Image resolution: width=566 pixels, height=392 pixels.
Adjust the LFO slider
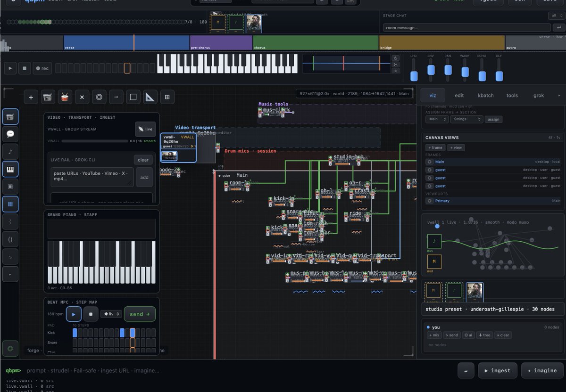tap(414, 75)
